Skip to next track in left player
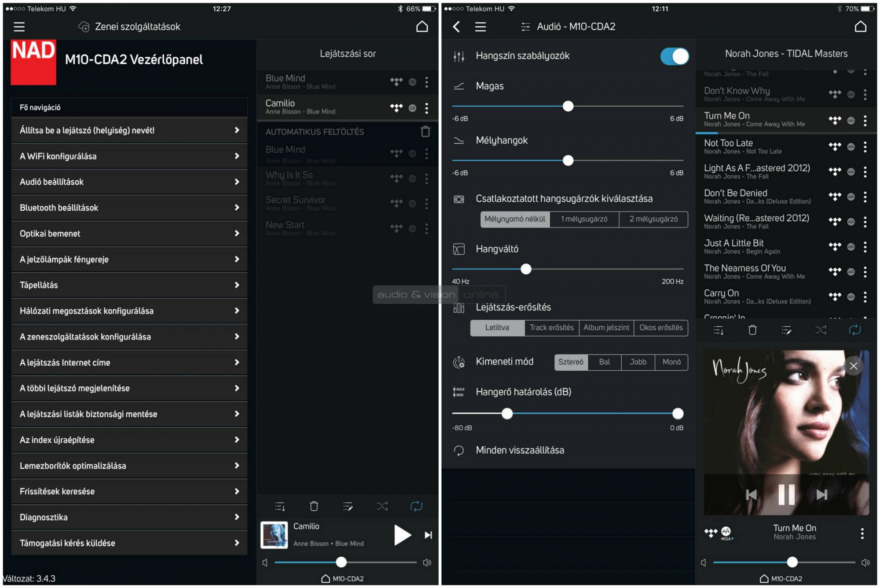880x588 pixels. (428, 535)
